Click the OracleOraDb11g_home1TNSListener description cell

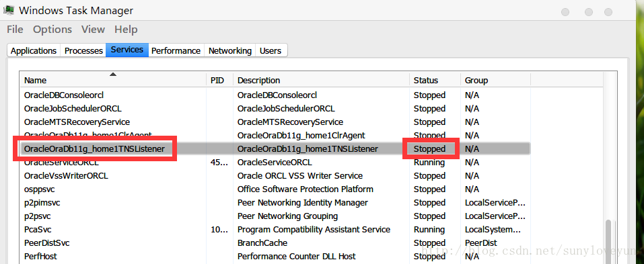[x=308, y=149]
